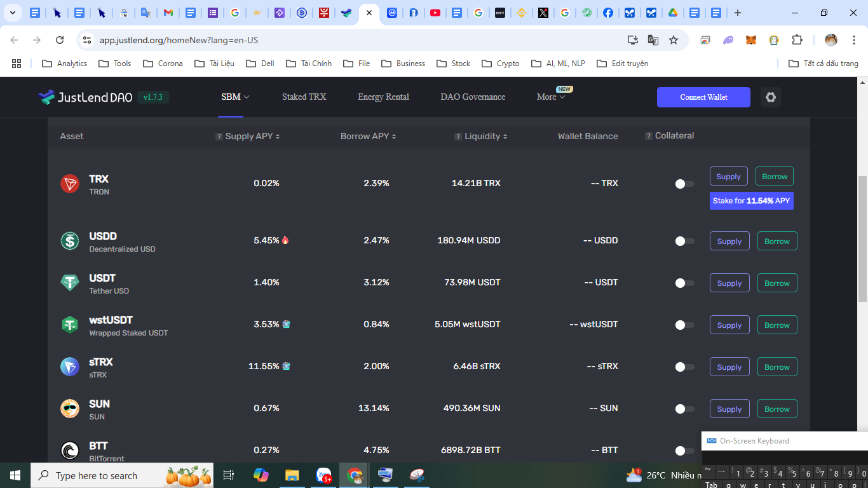
Task: Open Chrome's three-dot menu
Action: coord(854,40)
